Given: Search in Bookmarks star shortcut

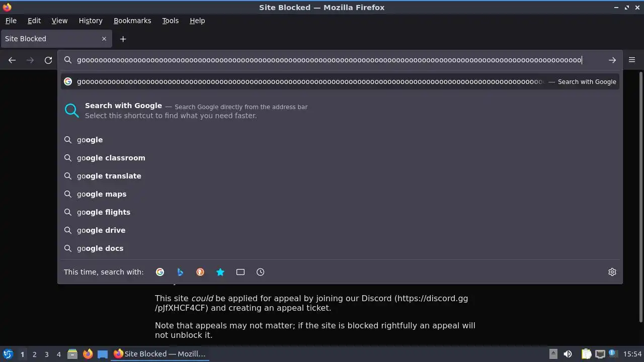Looking at the screenshot, I should coord(220,272).
